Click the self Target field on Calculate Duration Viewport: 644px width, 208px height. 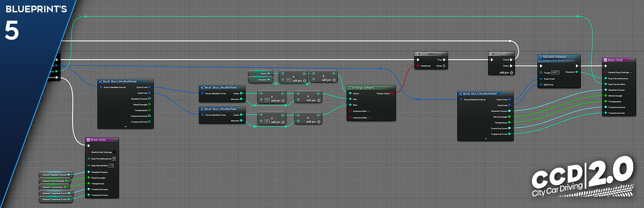555,72
